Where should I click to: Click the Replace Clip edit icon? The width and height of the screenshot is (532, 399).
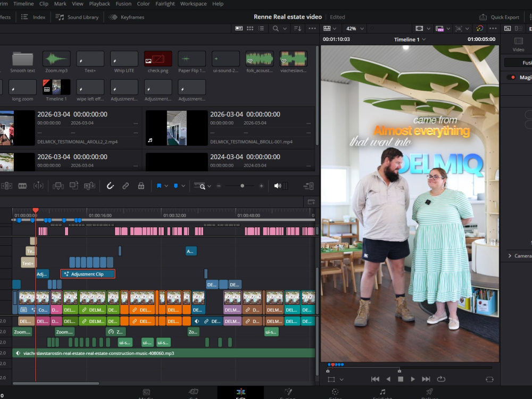click(89, 186)
